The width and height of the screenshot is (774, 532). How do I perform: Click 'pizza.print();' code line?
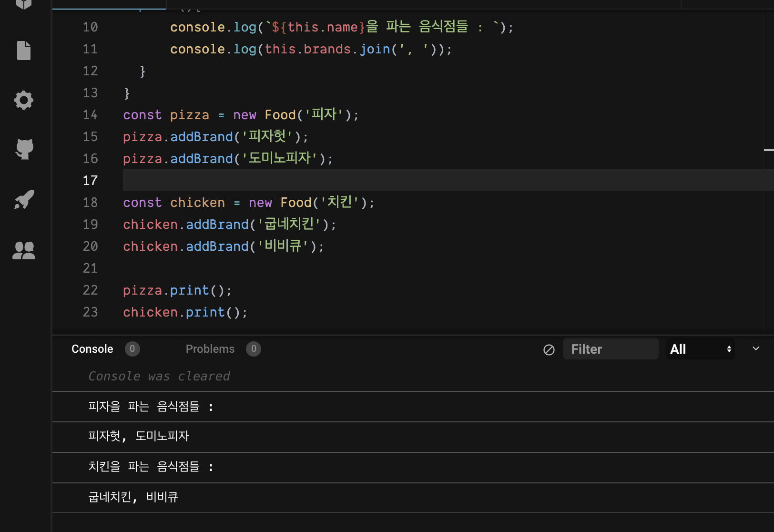177,290
